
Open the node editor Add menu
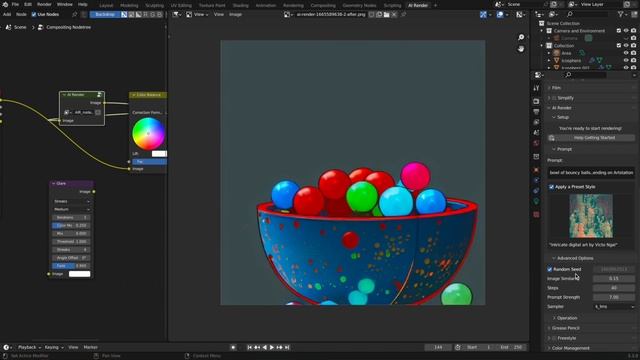[7, 14]
